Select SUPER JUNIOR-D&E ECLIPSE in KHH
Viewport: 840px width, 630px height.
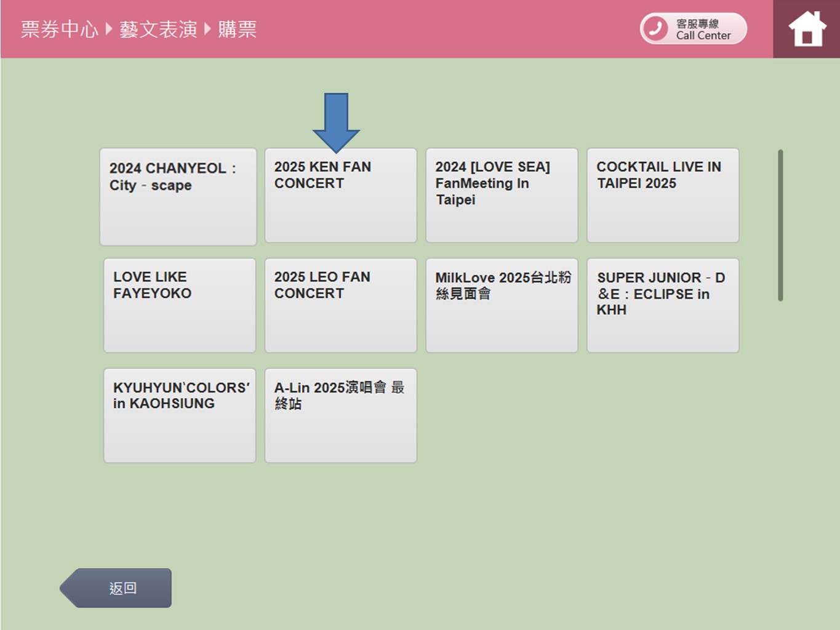pos(663,306)
